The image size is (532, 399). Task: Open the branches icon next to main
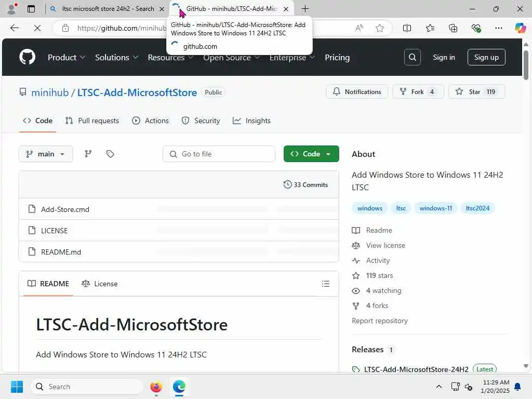tap(88, 154)
